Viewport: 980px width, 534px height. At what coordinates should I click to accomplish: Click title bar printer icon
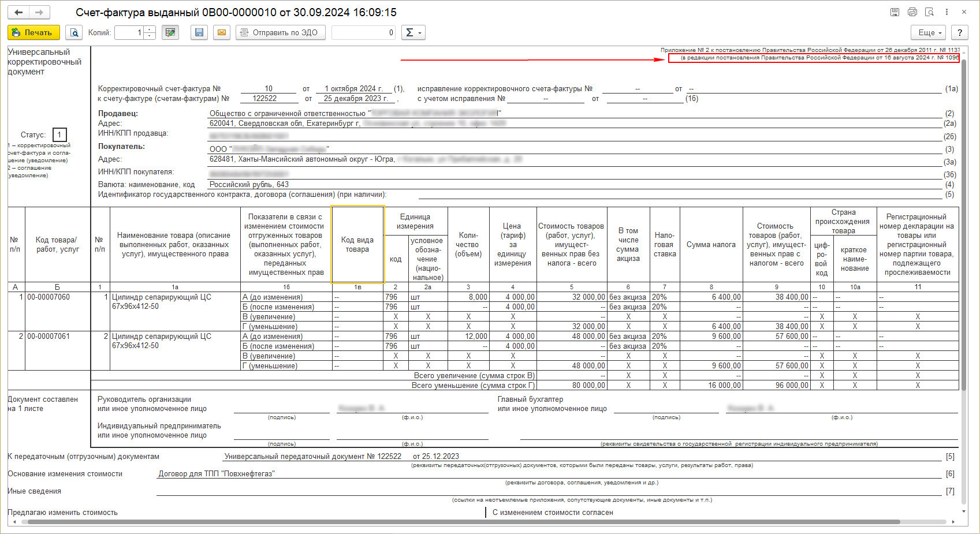[x=912, y=12]
